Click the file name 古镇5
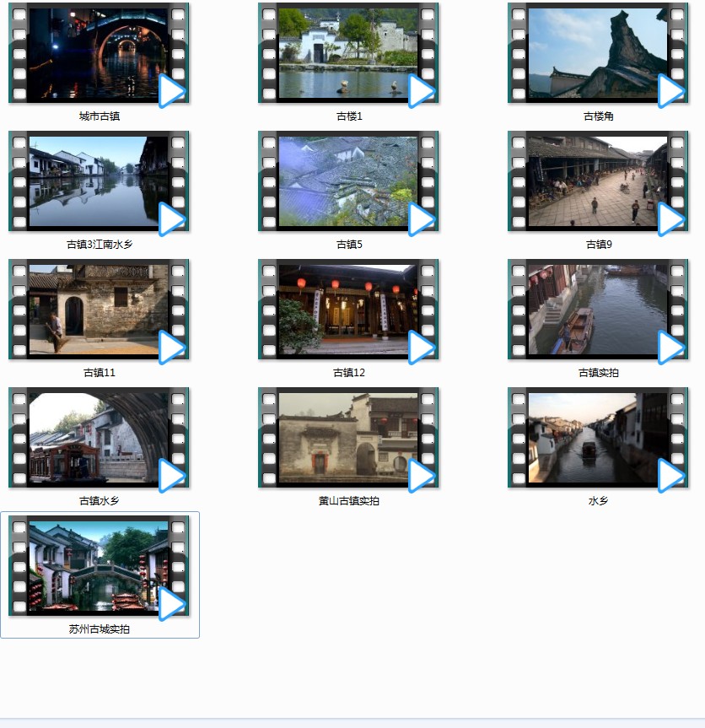 [x=349, y=245]
